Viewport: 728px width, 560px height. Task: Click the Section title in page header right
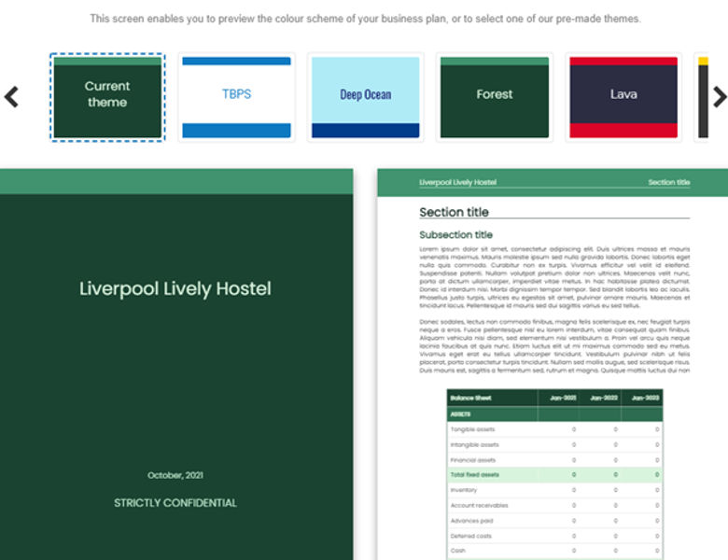pyautogui.click(x=668, y=182)
